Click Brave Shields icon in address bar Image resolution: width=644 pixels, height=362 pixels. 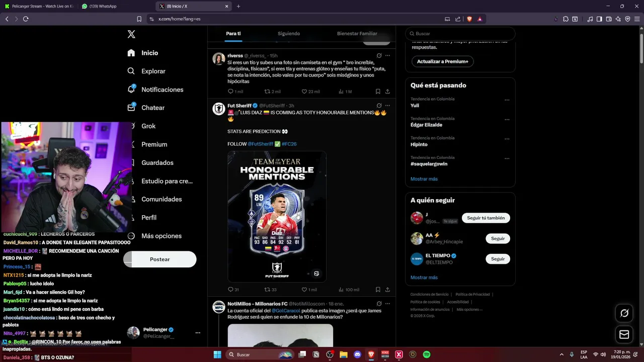(x=469, y=19)
